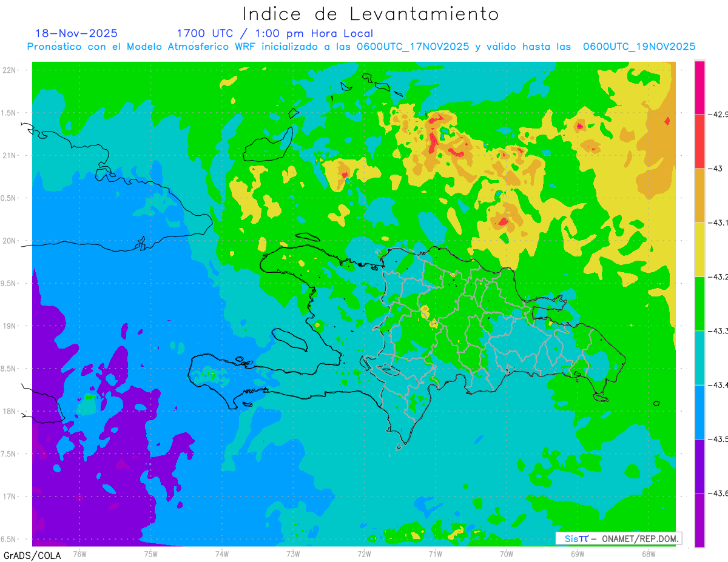The height and width of the screenshot is (562, 728).
Task: Click the "68W" longitude label
Action: click(649, 554)
